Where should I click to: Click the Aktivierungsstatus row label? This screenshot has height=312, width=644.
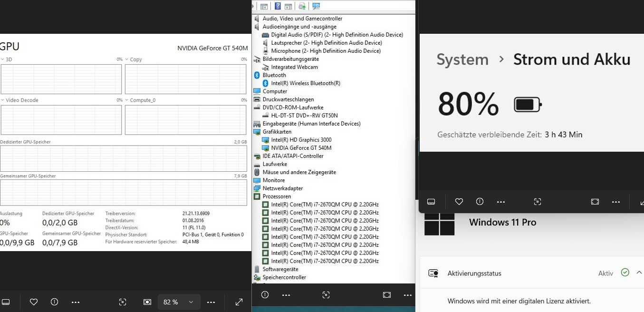(474, 273)
